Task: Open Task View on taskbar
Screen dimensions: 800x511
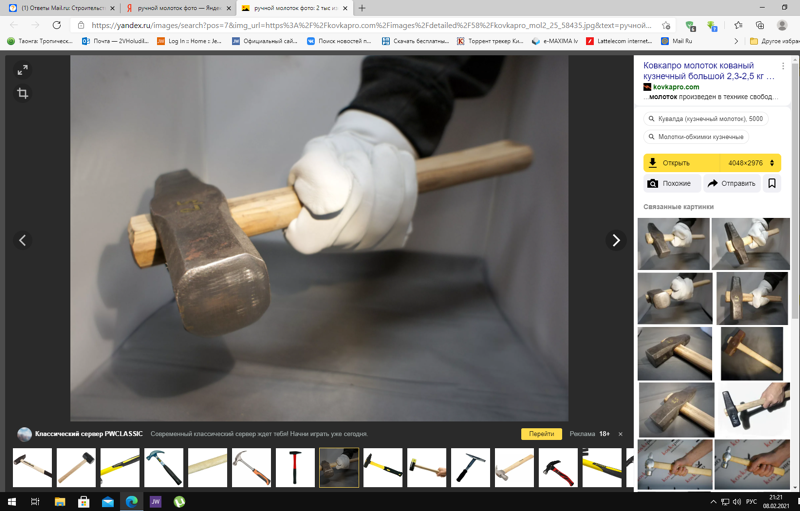Action: coord(35,502)
